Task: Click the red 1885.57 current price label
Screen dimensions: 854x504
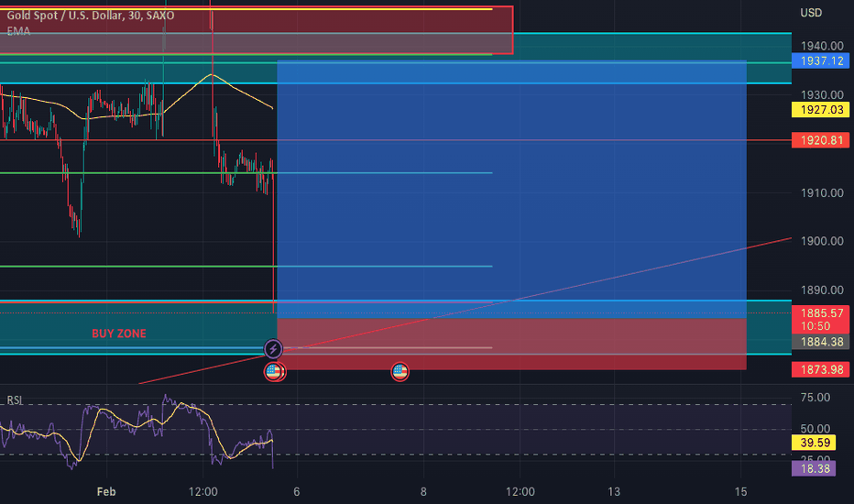Action: click(820, 319)
